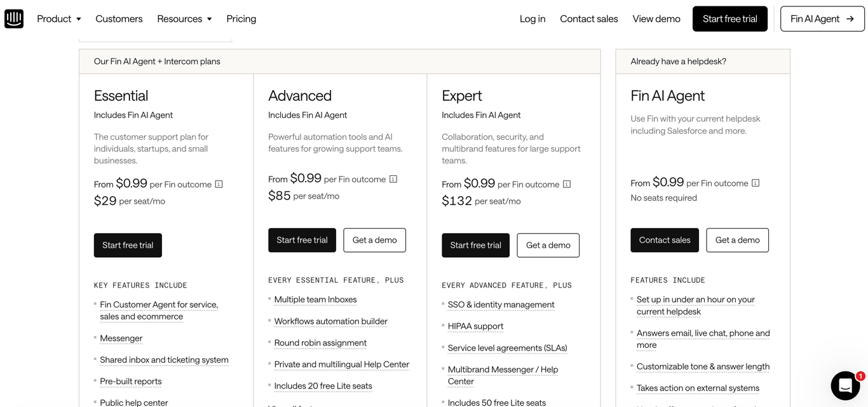868x407 pixels.
Task: Get a demo of Advanced plan
Action: 374,240
